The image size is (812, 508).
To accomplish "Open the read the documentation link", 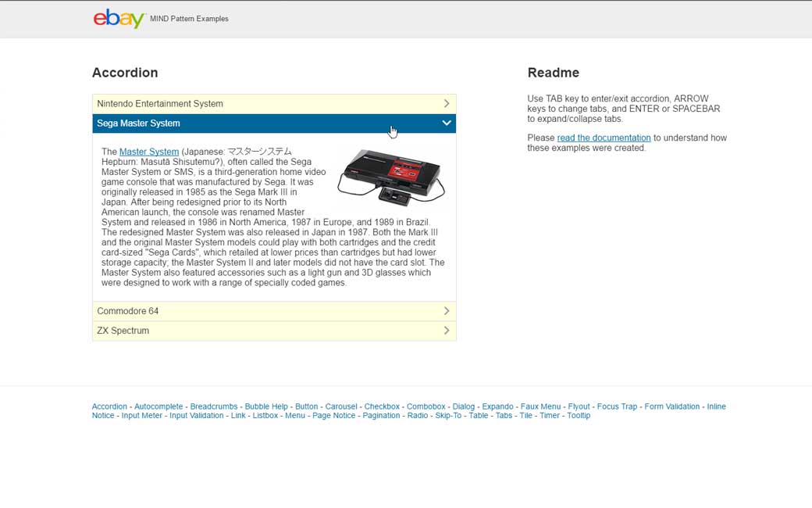I will point(604,138).
